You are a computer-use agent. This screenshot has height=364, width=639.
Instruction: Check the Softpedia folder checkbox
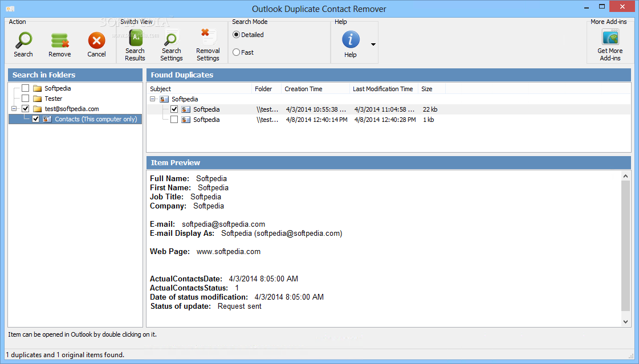(x=25, y=88)
